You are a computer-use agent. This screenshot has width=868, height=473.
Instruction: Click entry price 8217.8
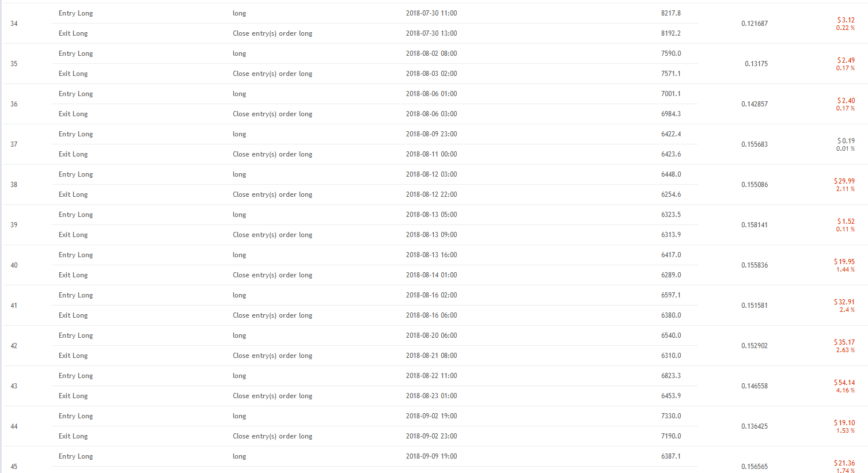[670, 13]
